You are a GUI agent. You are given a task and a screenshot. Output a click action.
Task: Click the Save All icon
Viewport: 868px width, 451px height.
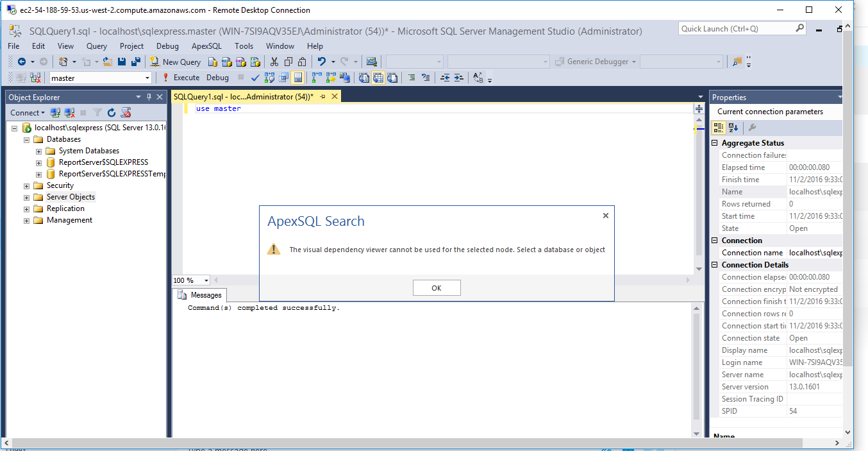pyautogui.click(x=135, y=62)
